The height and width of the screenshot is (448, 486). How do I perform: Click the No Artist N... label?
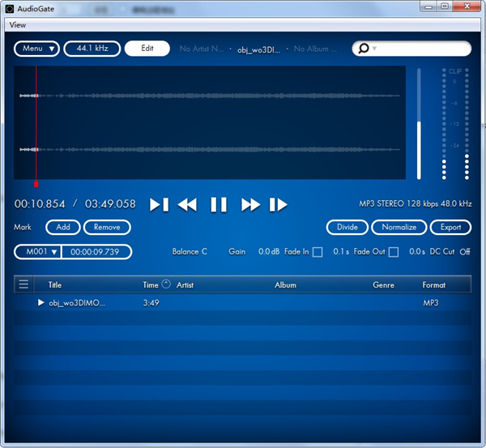202,49
